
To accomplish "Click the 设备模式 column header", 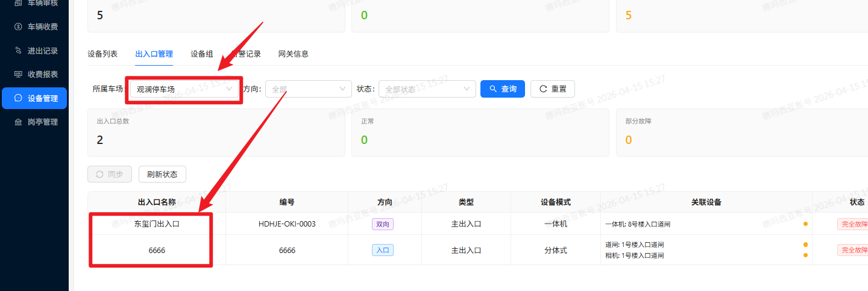I will [556, 202].
